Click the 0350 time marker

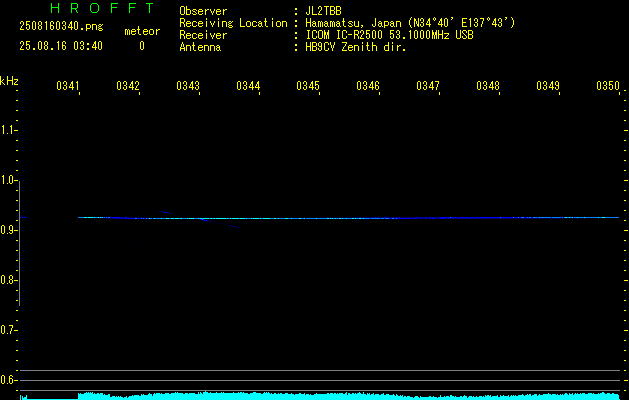(x=608, y=86)
